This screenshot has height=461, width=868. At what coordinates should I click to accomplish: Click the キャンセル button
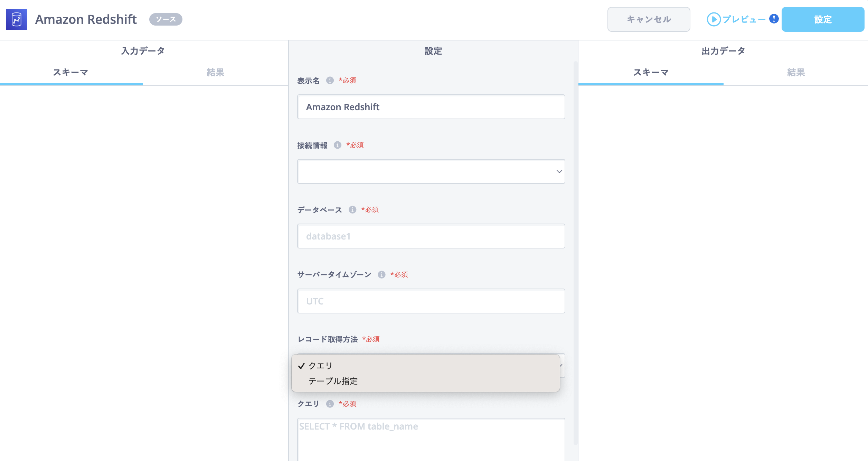click(x=649, y=19)
